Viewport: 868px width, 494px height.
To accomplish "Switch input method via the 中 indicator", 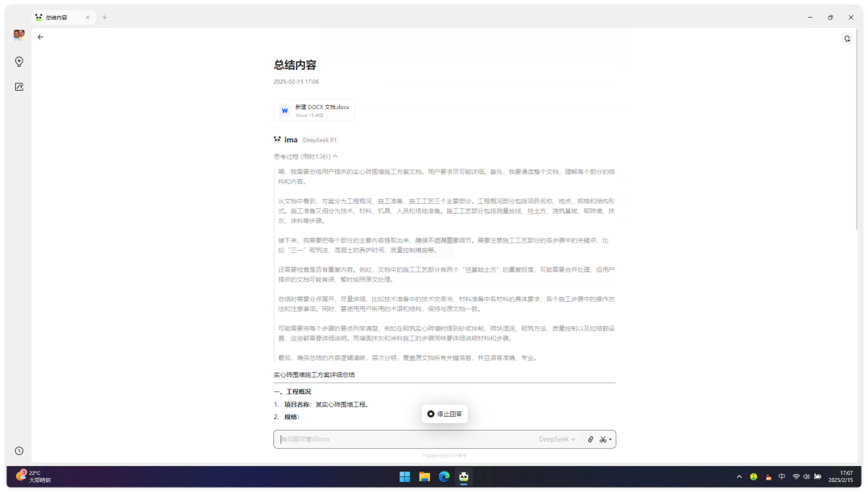I will coord(782,477).
